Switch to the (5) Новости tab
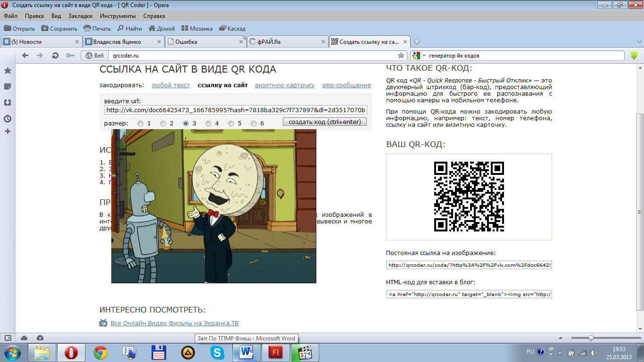This screenshot has width=644, height=362. click(41, 41)
